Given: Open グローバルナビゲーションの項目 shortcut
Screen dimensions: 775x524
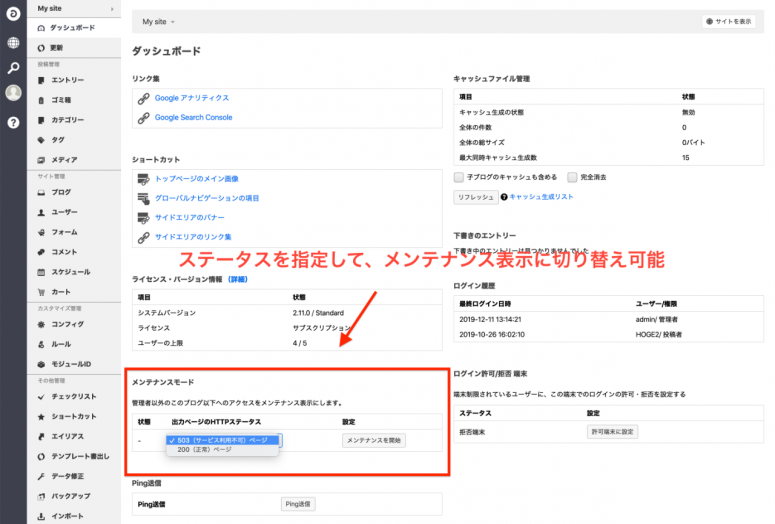Looking at the screenshot, I should click(x=207, y=198).
